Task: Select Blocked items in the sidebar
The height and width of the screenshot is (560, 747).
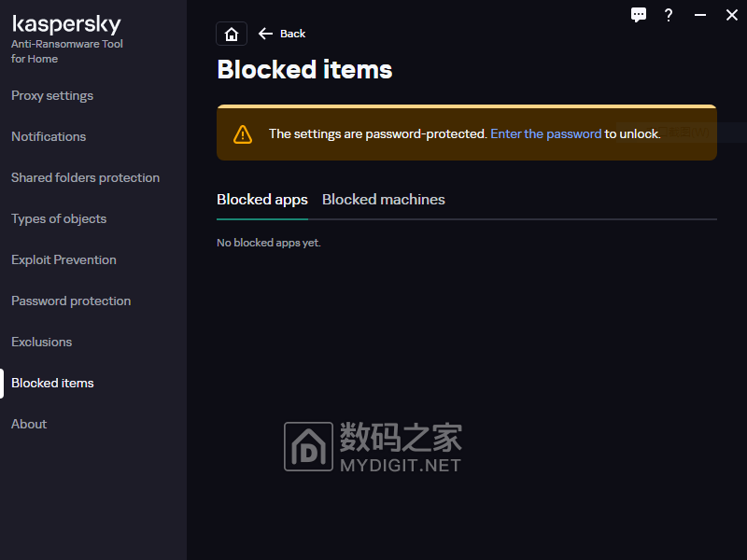Action: [x=52, y=383]
